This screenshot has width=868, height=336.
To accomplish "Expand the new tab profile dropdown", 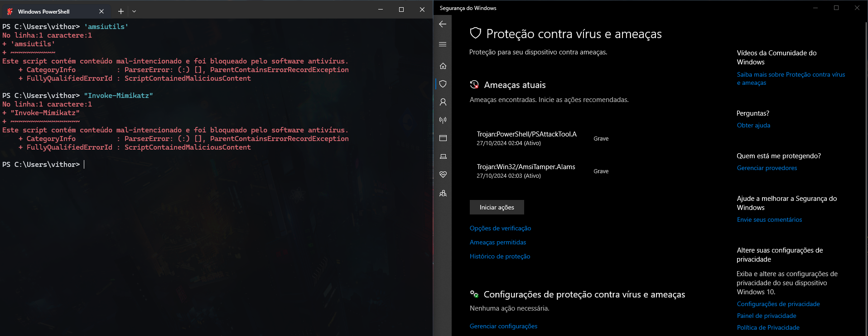I will coord(134,11).
